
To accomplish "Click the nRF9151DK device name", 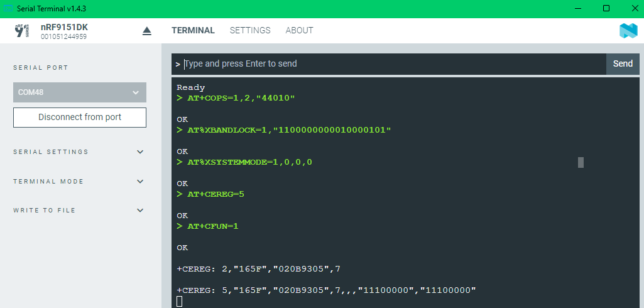I will [65, 28].
